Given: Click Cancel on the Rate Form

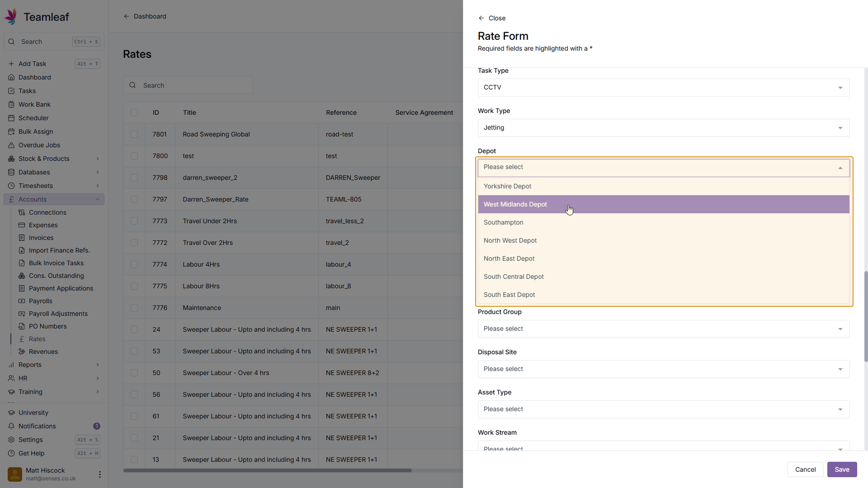Looking at the screenshot, I should [x=805, y=469].
